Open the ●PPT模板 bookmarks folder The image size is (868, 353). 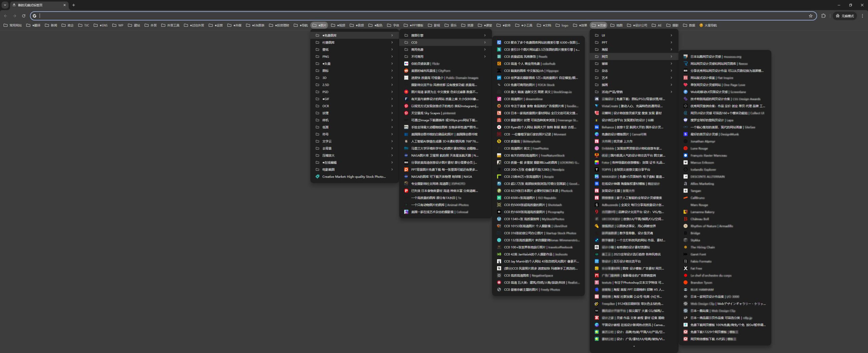[x=414, y=25]
